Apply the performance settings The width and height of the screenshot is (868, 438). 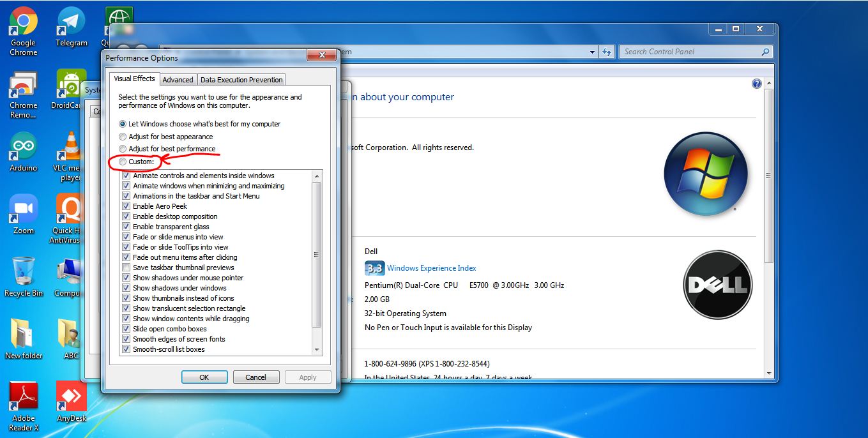tap(308, 377)
